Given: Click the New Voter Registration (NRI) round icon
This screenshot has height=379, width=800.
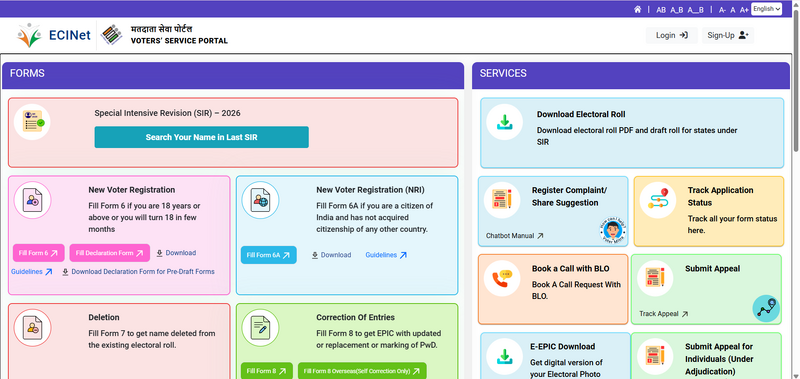Looking at the screenshot, I should point(260,200).
